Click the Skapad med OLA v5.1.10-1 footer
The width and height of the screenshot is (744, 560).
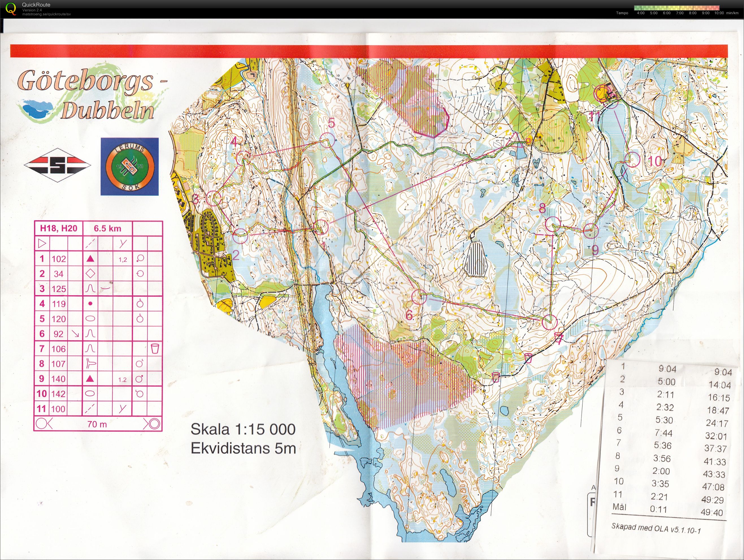click(656, 528)
